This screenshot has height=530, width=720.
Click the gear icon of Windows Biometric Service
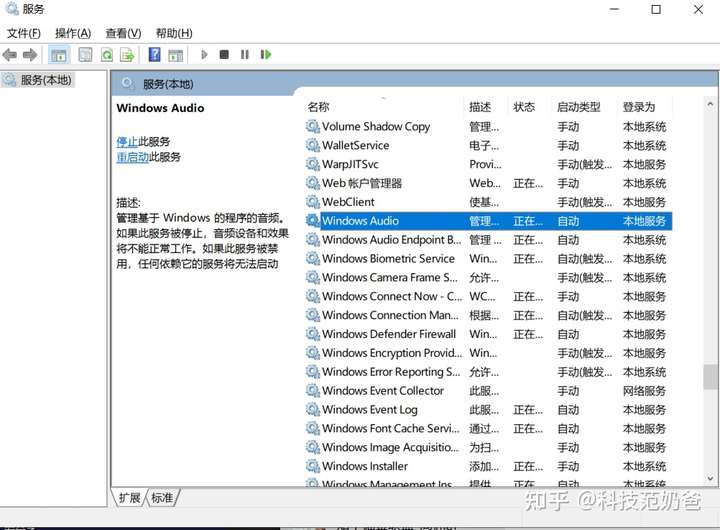click(x=313, y=259)
